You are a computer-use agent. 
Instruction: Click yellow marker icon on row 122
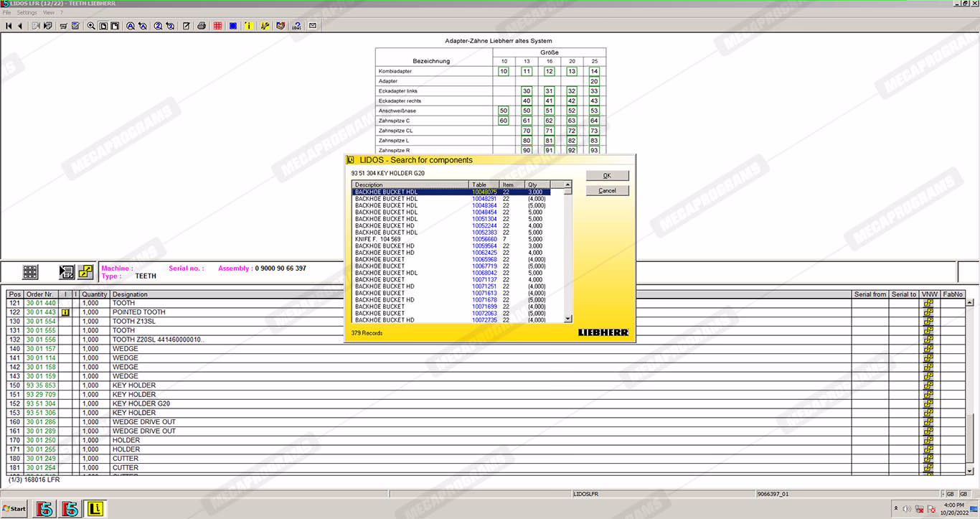(x=65, y=312)
